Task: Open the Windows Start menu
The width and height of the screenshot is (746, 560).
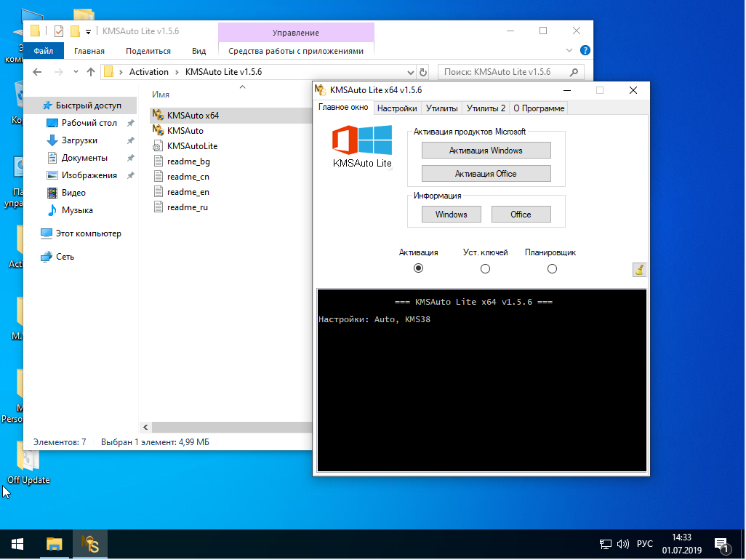Action: [17, 544]
